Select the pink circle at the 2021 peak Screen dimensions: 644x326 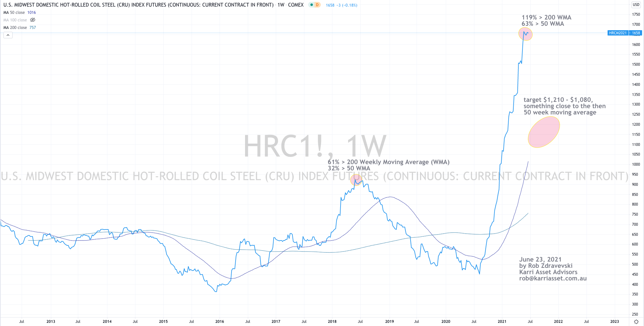[525, 34]
